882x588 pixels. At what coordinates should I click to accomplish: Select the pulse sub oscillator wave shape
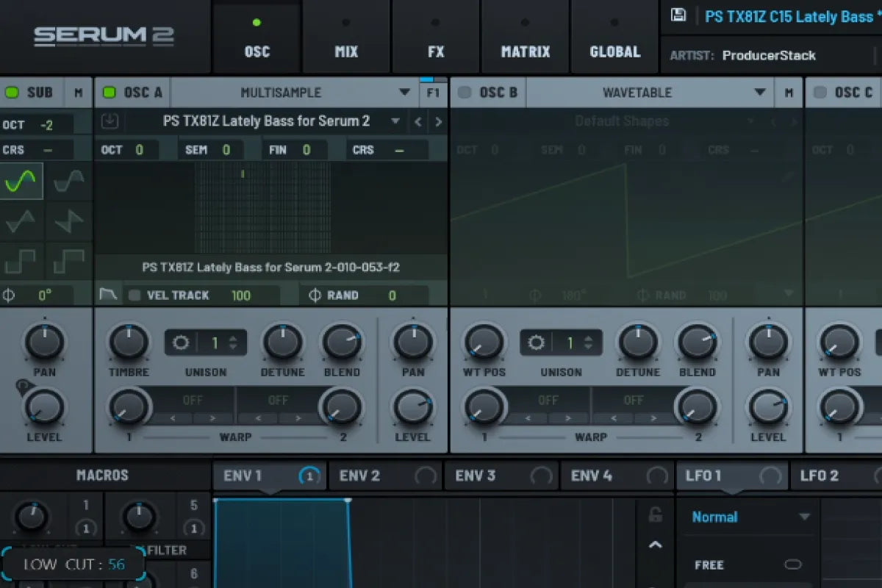(x=68, y=261)
